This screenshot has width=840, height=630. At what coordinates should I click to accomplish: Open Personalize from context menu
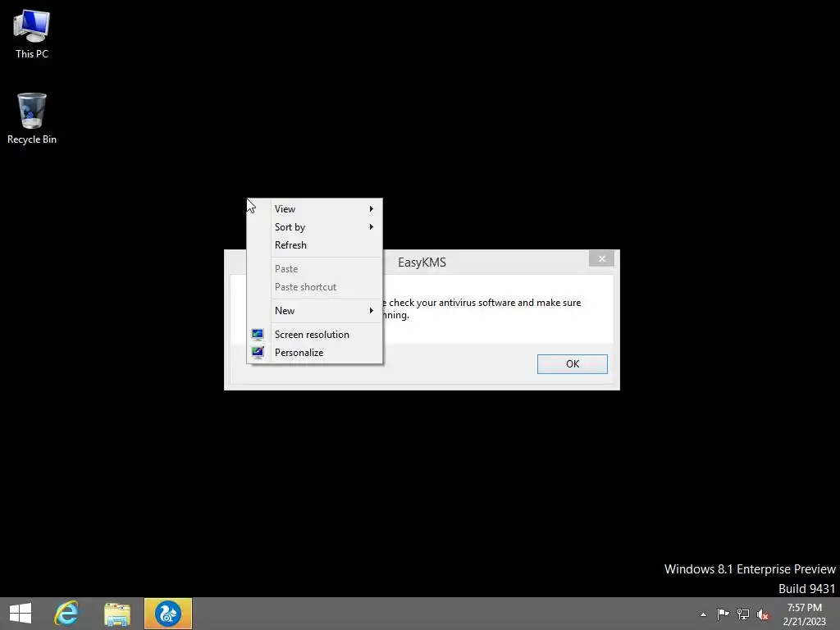(314, 353)
